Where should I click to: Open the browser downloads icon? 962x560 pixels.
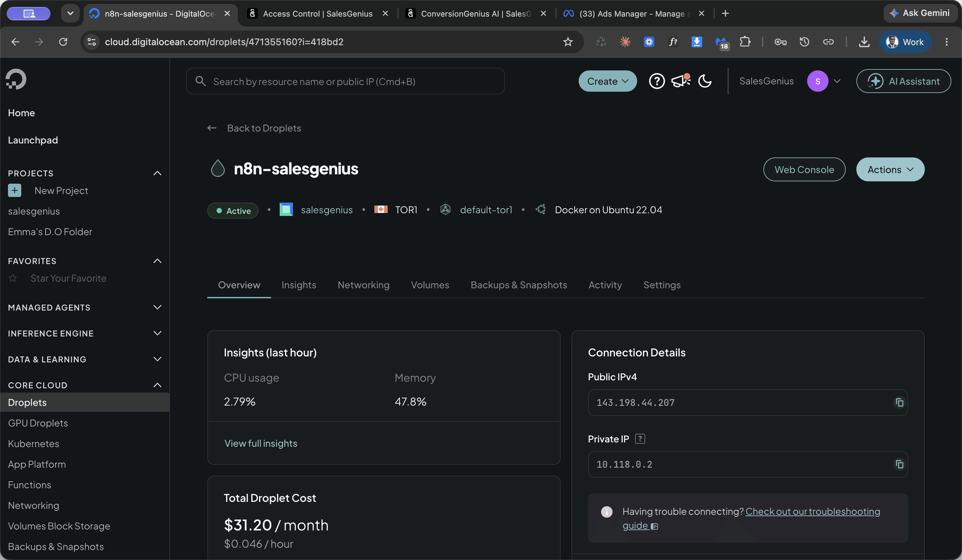(864, 42)
